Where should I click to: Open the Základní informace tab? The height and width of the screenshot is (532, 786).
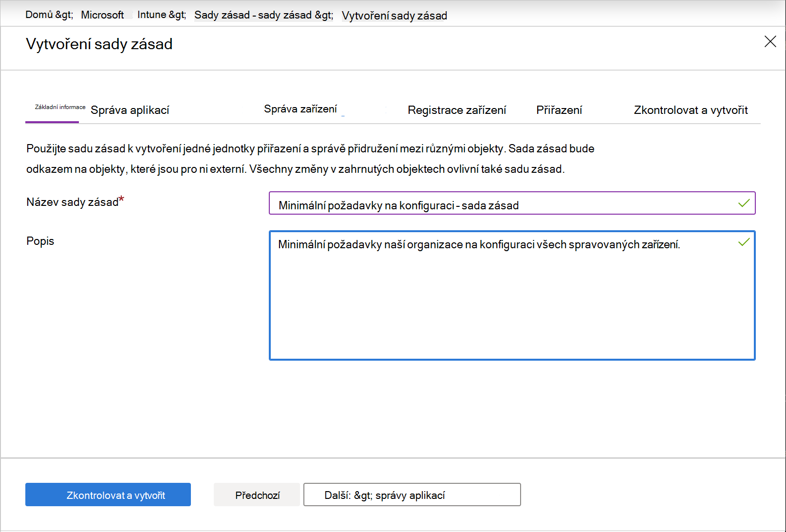60,107
